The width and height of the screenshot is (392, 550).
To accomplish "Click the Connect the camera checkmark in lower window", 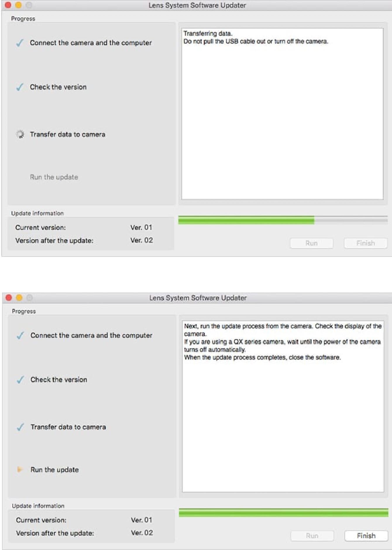I will tap(20, 336).
